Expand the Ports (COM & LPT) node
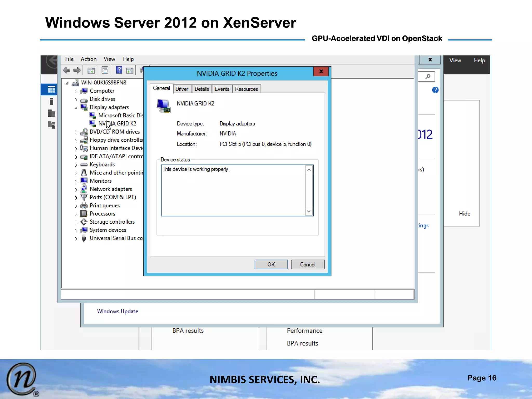The image size is (532, 399). (x=76, y=198)
